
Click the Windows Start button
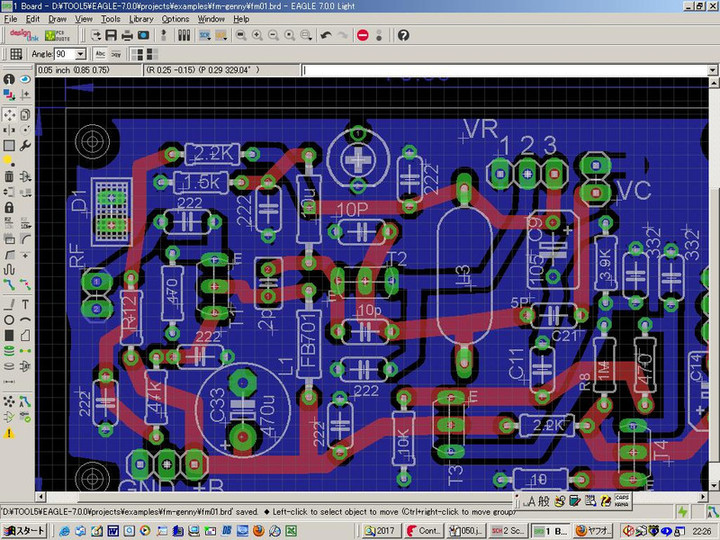[24, 530]
